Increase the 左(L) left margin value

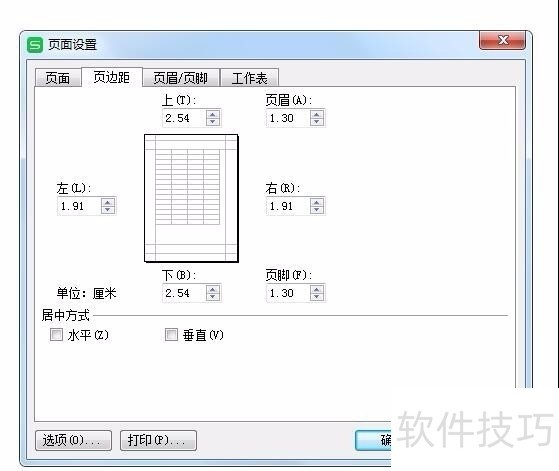pyautogui.click(x=108, y=202)
